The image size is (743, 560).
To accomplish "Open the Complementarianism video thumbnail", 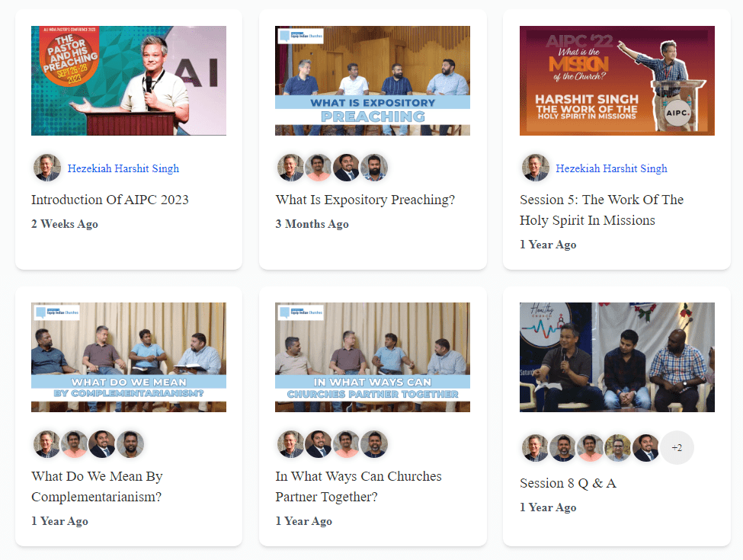I will click(x=129, y=357).
